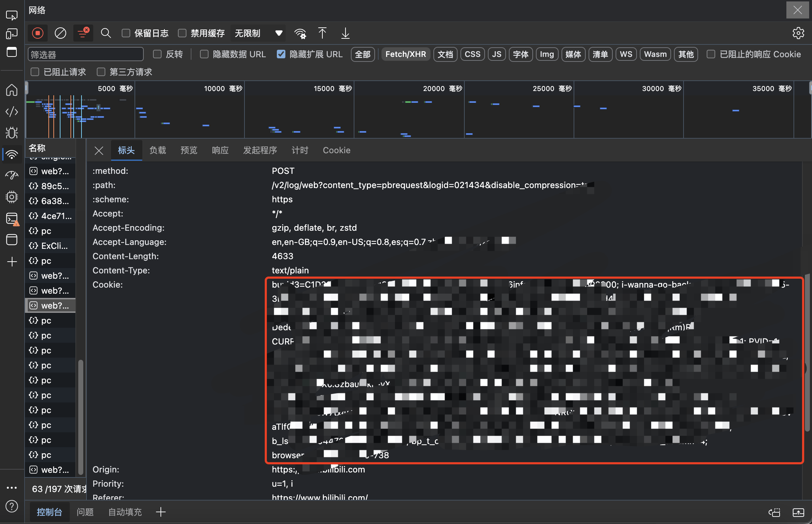
Task: Open the Sources bug icon panel
Action: [12, 133]
